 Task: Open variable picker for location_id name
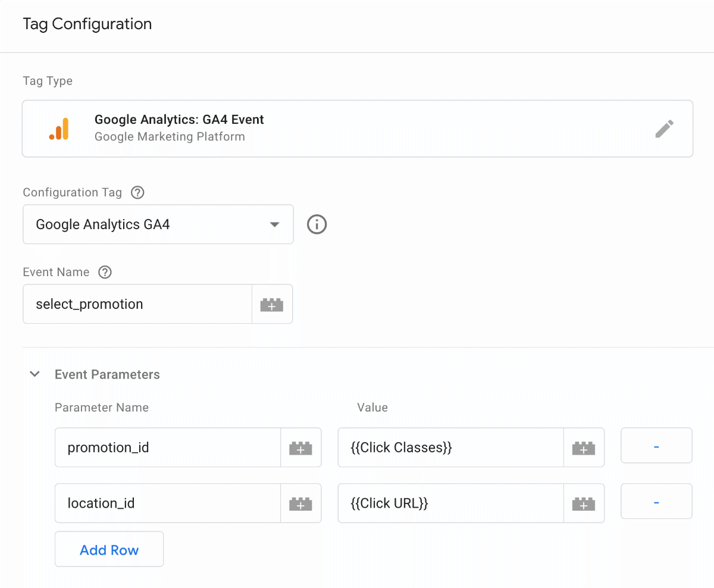(300, 503)
